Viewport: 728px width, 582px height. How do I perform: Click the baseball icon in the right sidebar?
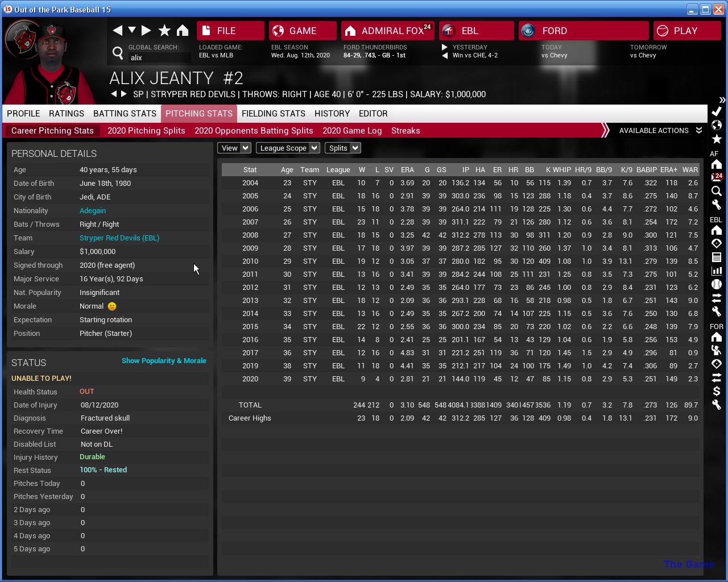[717, 284]
